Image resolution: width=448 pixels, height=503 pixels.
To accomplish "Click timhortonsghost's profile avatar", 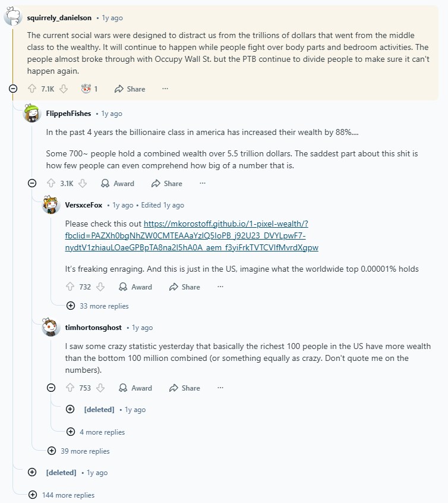I will tap(51, 328).
